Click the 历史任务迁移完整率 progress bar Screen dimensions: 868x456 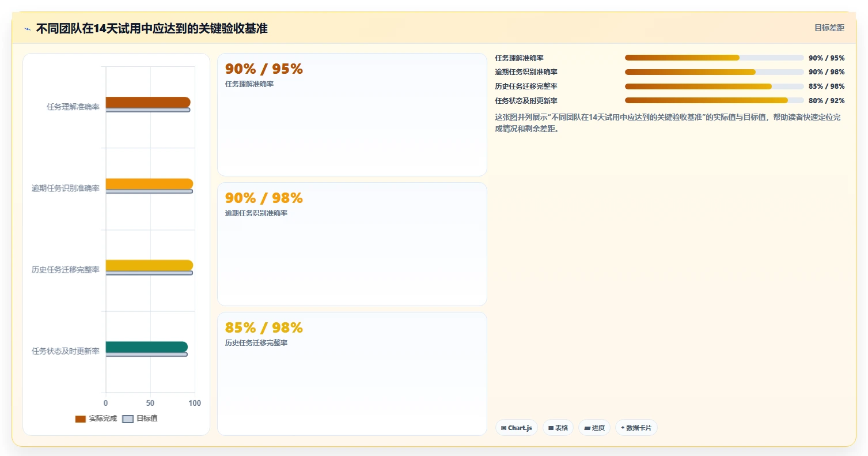714,86
